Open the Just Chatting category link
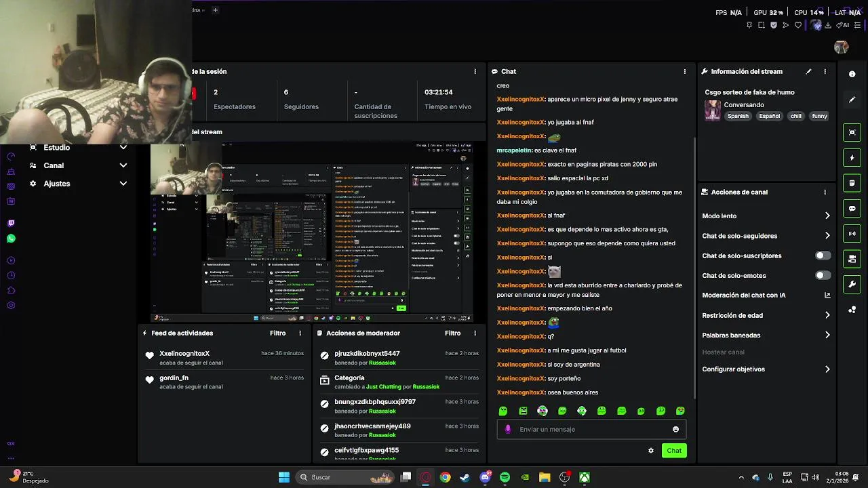The height and width of the screenshot is (488, 868). pos(384,387)
